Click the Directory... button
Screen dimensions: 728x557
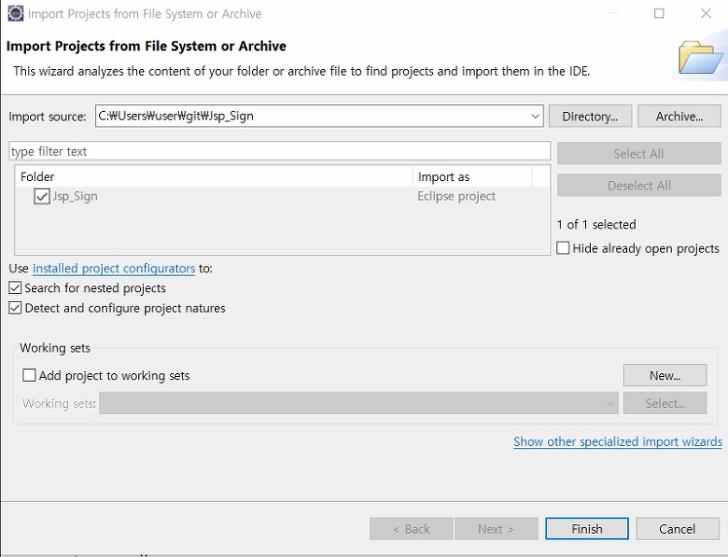coord(590,116)
